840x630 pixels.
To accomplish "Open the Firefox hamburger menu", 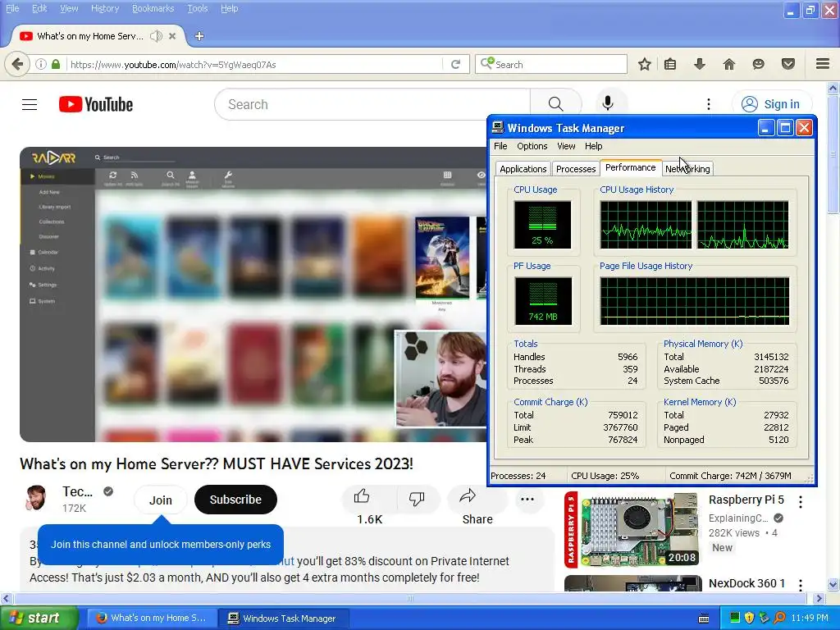I will coord(823,64).
